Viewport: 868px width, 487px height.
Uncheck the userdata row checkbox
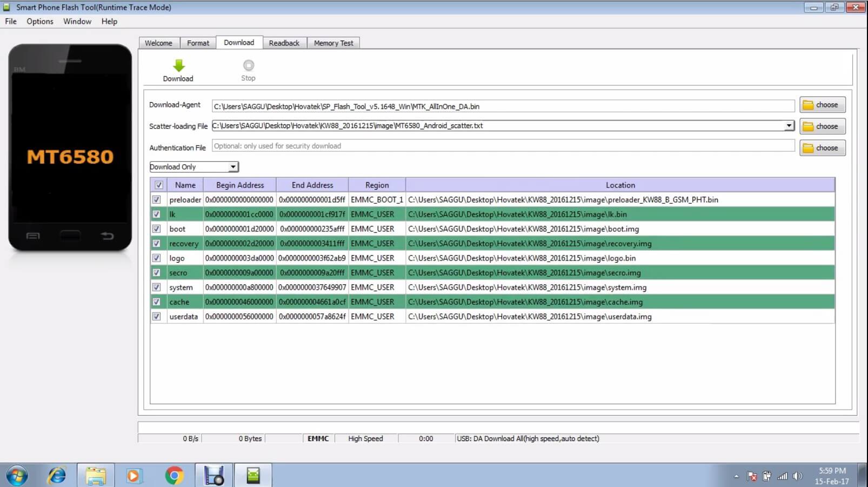(x=157, y=317)
